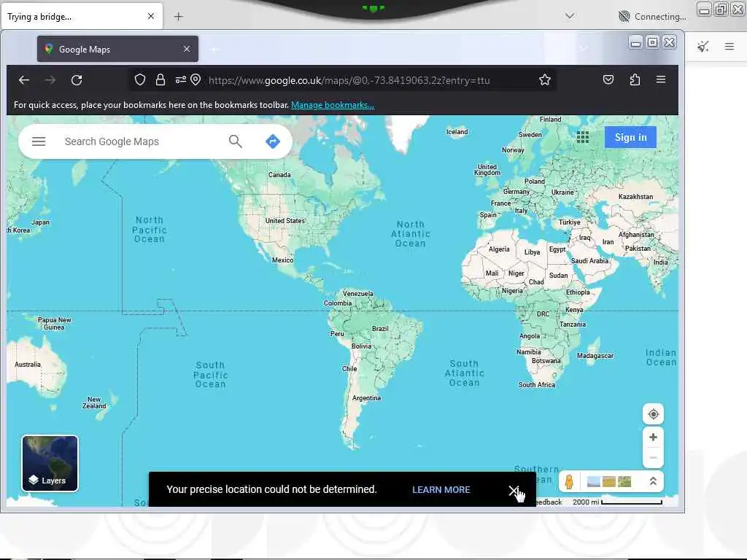Click the search magnifier icon
Screen dimensions: 747x560
[236, 141]
